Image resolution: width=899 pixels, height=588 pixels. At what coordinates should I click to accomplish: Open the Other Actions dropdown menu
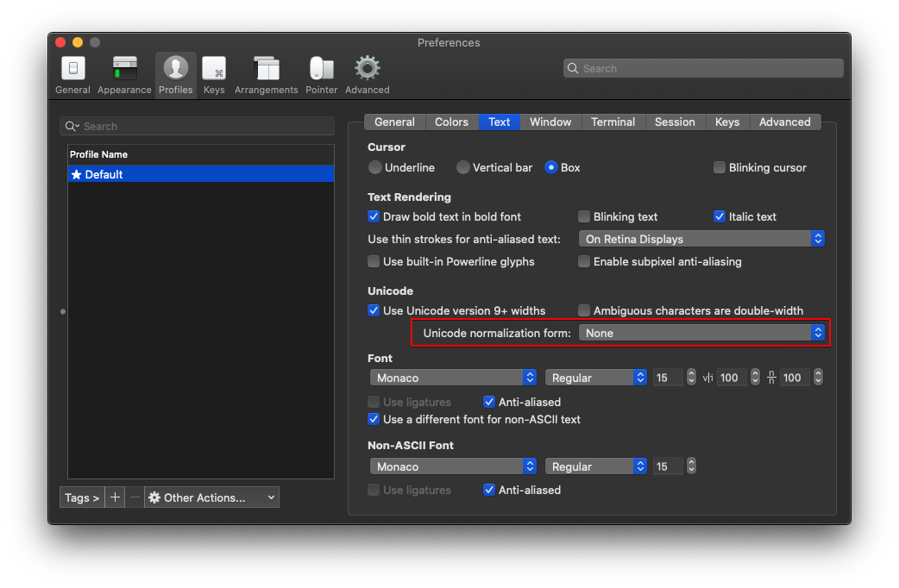pos(211,497)
